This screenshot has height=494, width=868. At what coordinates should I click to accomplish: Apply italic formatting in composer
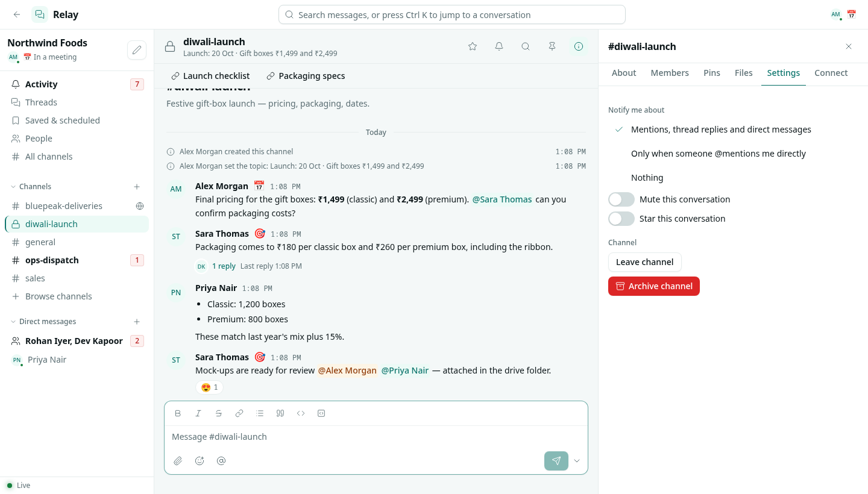(x=198, y=413)
